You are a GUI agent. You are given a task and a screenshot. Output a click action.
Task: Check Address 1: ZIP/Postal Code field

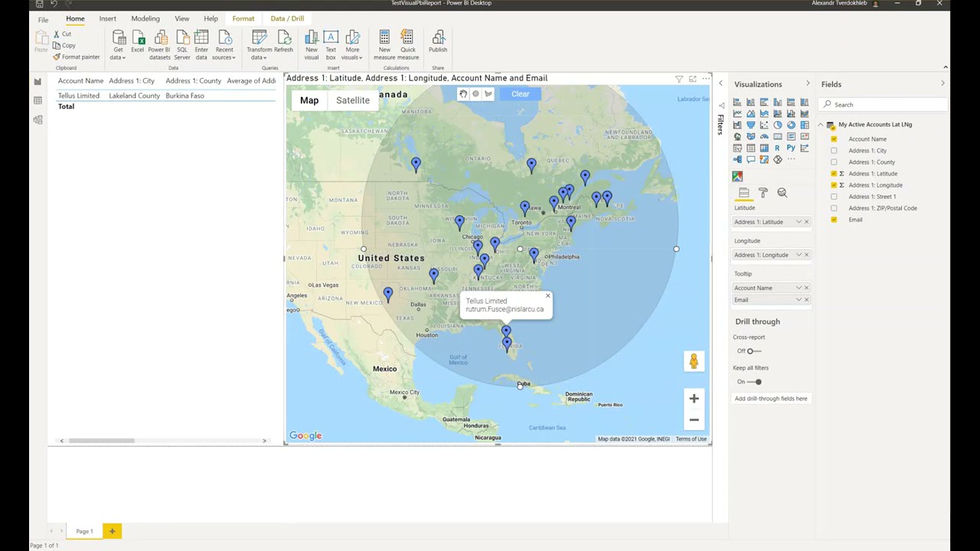[x=834, y=208]
